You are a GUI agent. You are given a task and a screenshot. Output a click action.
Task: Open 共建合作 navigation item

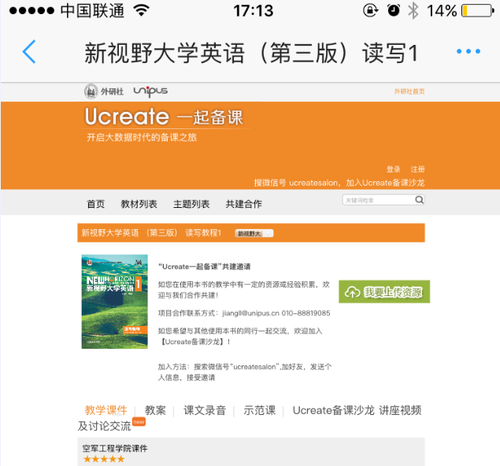(244, 204)
